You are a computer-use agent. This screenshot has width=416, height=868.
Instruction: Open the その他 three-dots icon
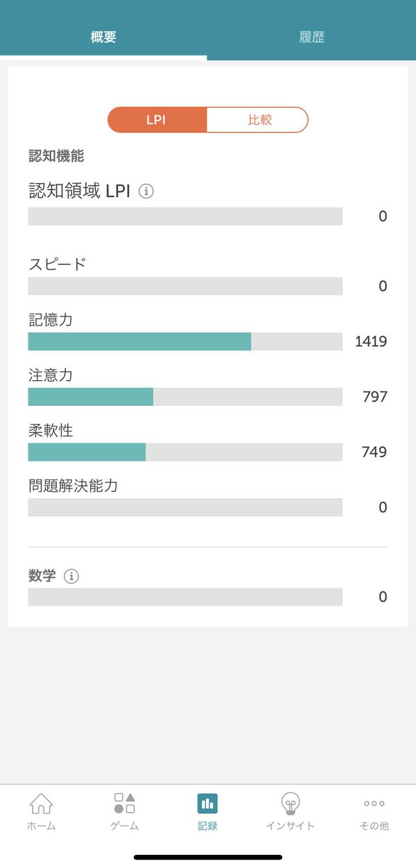(x=374, y=803)
